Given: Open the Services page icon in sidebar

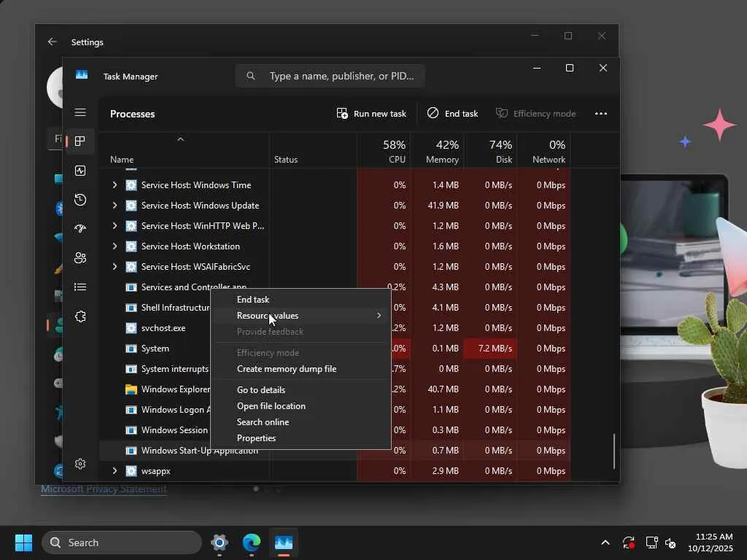Looking at the screenshot, I should [80, 316].
